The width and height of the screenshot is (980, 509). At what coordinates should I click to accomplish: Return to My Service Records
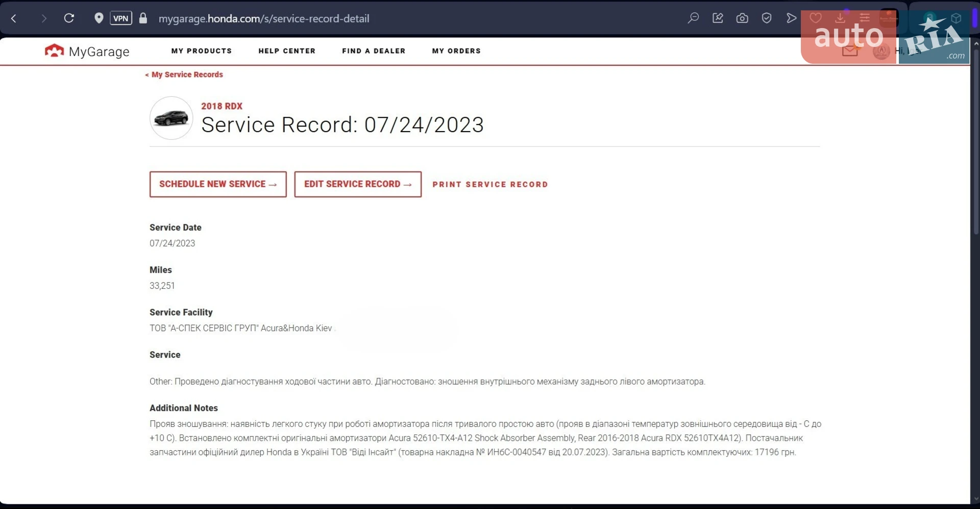coord(184,74)
